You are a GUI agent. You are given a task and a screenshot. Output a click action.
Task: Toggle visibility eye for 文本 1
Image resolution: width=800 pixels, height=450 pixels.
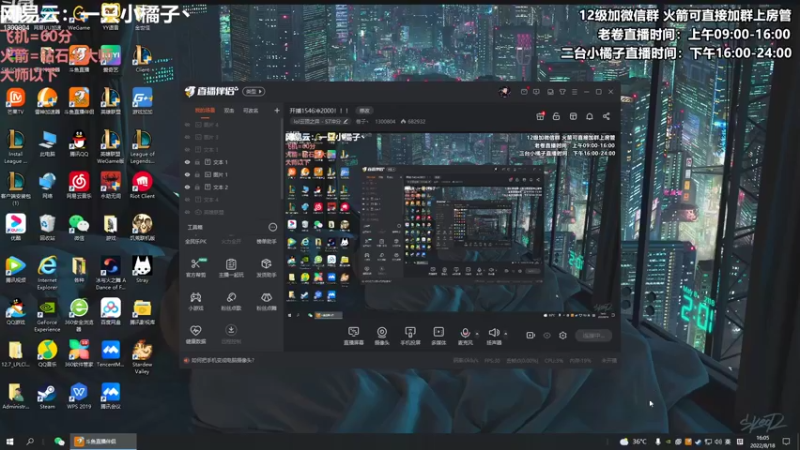click(187, 162)
